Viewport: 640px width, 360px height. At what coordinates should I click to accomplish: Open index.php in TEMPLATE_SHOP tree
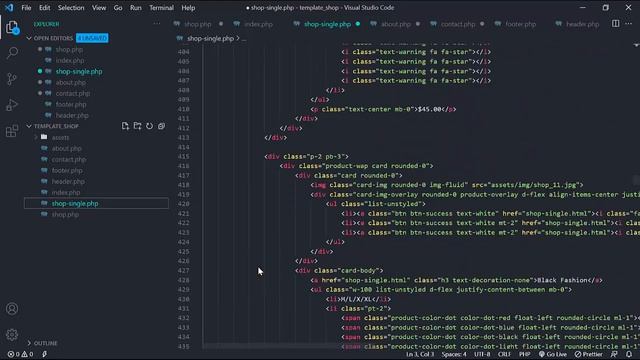(66, 193)
